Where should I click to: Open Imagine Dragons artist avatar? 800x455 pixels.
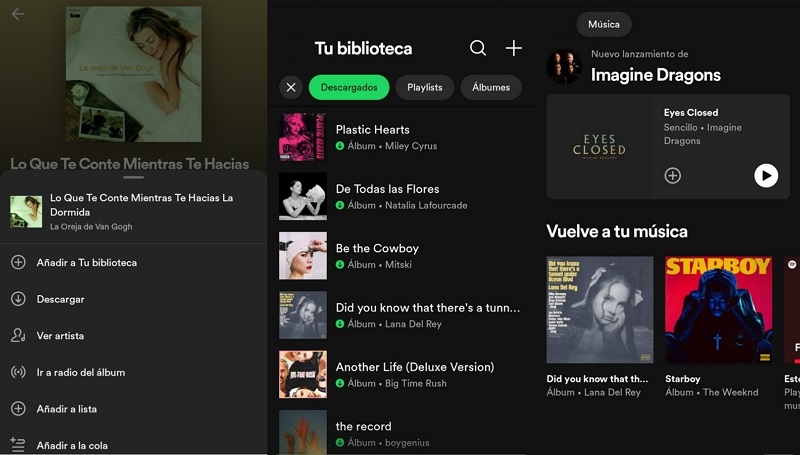click(564, 66)
